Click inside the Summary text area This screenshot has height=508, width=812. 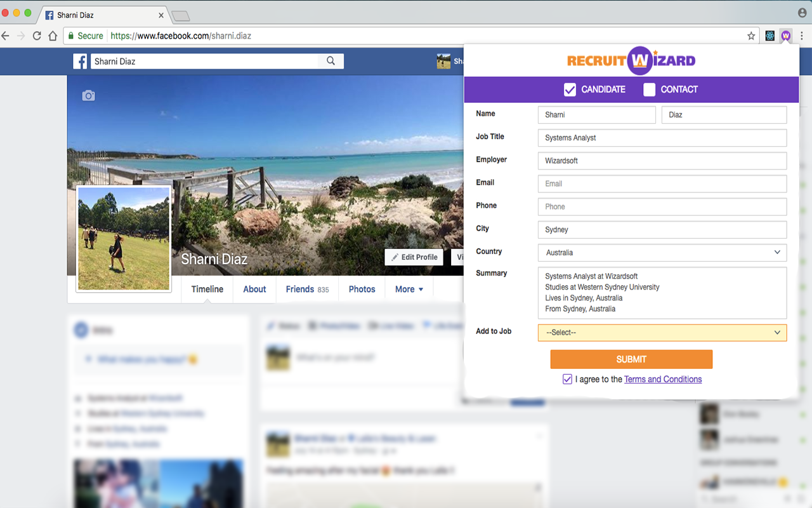(x=662, y=293)
